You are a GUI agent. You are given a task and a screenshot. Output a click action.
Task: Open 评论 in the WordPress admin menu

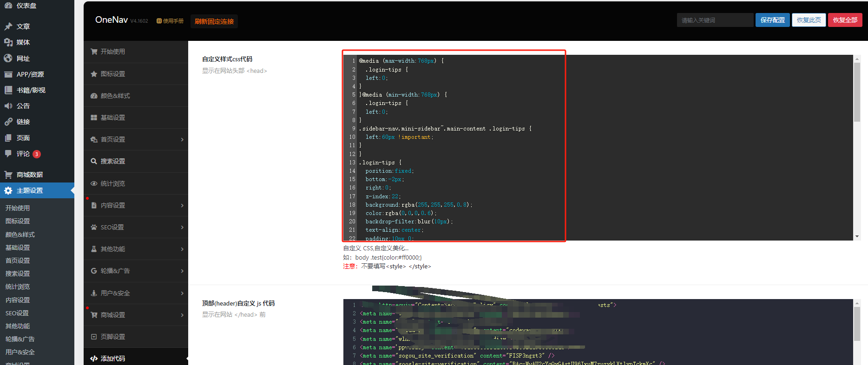pyautogui.click(x=23, y=154)
